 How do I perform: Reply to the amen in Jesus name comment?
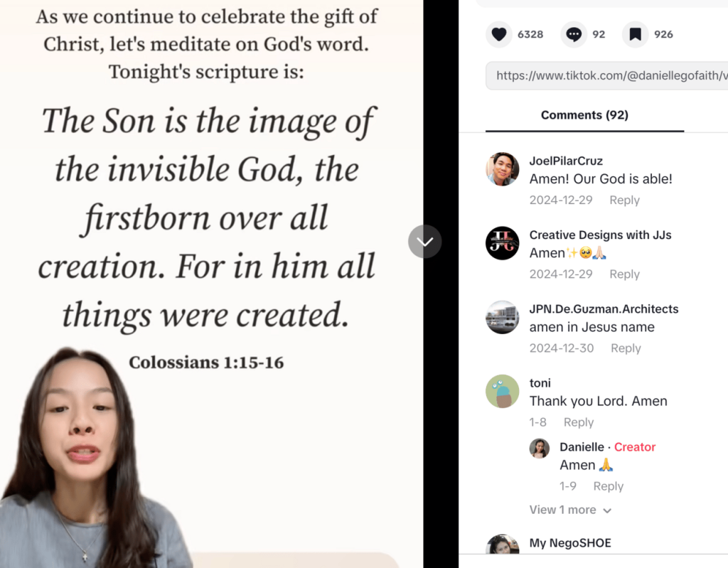click(x=626, y=348)
